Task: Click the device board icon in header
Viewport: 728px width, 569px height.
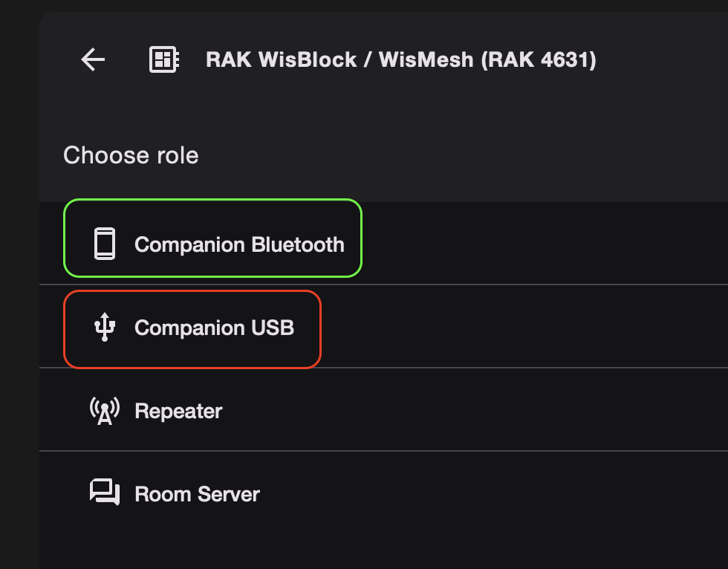Action: point(163,59)
